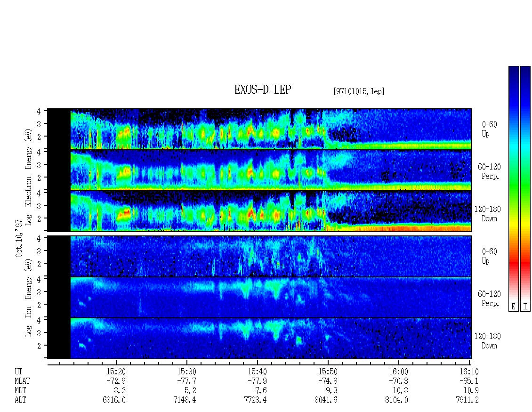532x412 pixels.
Task: Click the MLT value 9.3
Action: point(331,391)
